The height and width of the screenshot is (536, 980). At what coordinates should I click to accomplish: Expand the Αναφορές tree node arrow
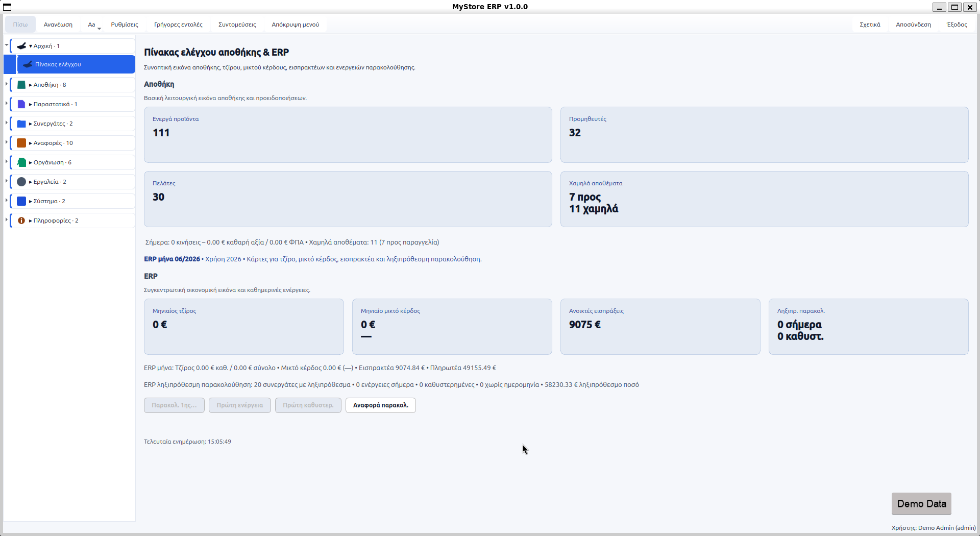[x=7, y=142]
